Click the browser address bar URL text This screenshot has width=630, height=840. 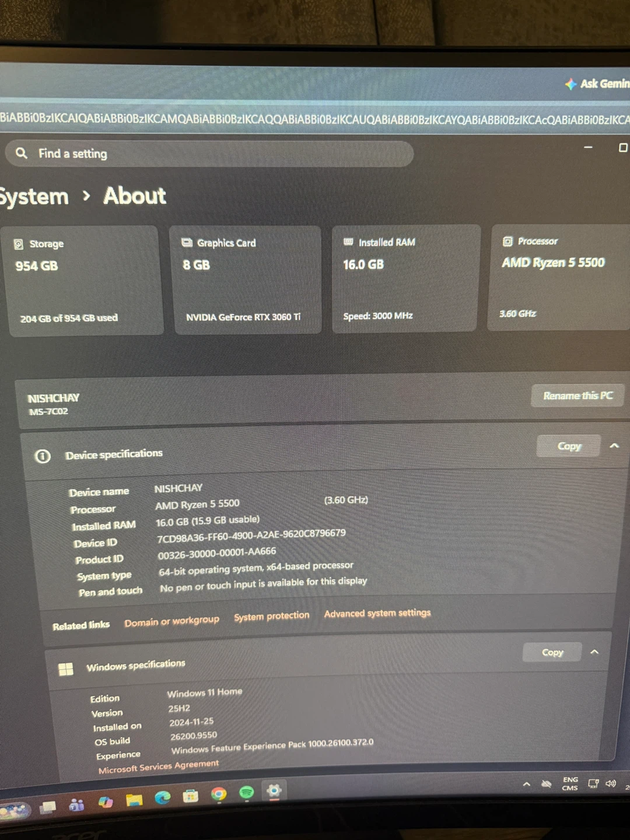click(315, 119)
